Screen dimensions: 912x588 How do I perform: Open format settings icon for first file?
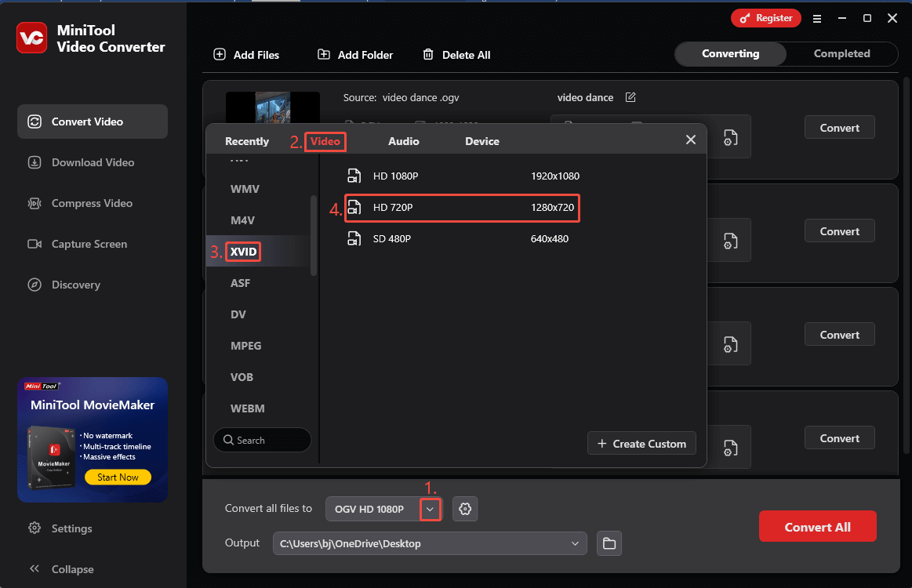pyautogui.click(x=731, y=137)
